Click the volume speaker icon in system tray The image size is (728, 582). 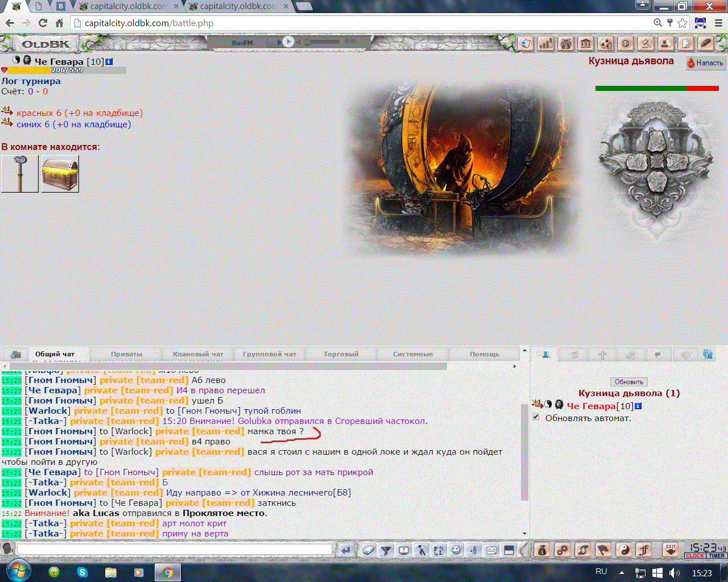coord(675,573)
